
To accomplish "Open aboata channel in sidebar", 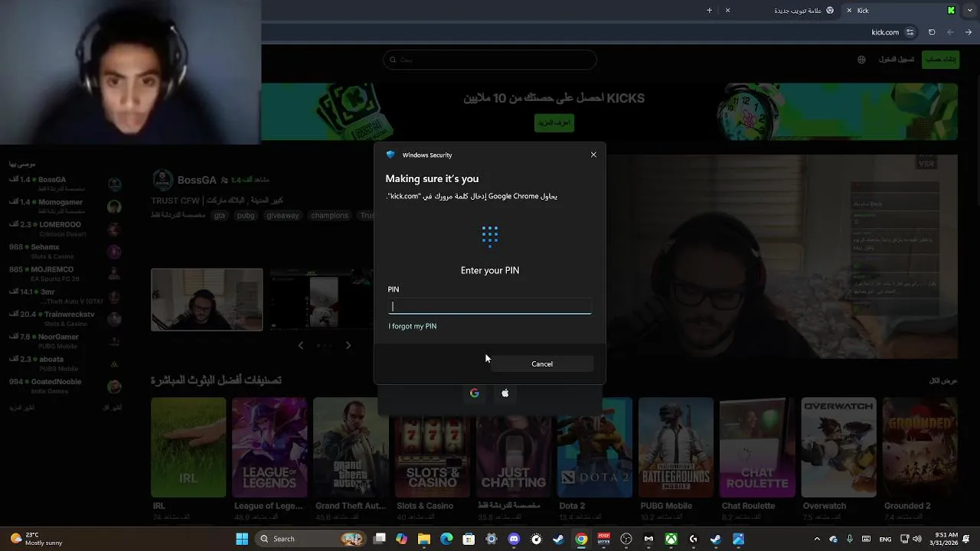I will (65, 364).
